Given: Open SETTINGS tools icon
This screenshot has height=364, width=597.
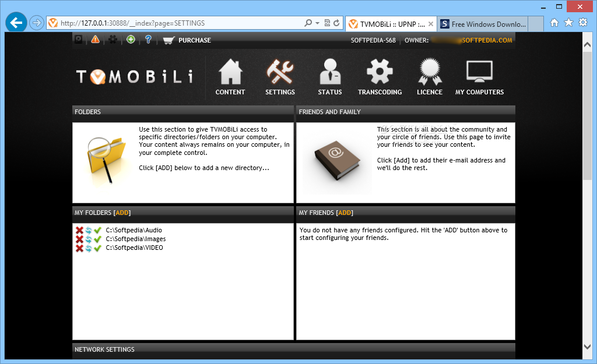Looking at the screenshot, I should (x=280, y=72).
